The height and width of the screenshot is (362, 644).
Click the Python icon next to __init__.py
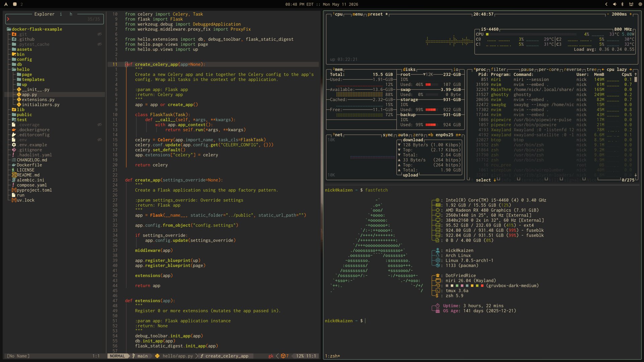19,89
